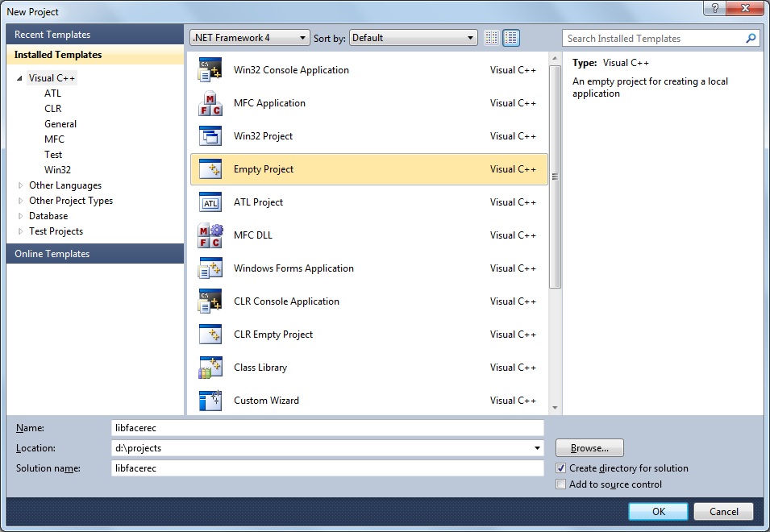The width and height of the screenshot is (770, 532).
Task: Click the CLR Empty Project icon
Action: coord(210,335)
